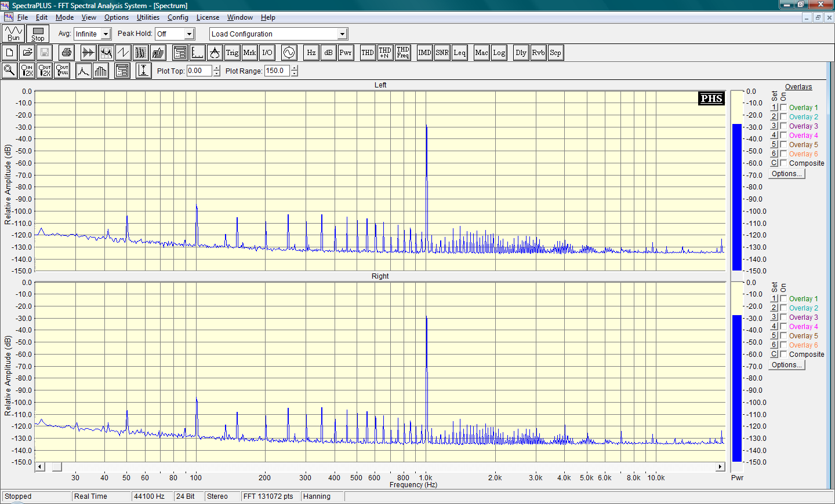Screen dimensions: 835x504
Task: Click the Run button with sine wave
Action: click(x=13, y=34)
